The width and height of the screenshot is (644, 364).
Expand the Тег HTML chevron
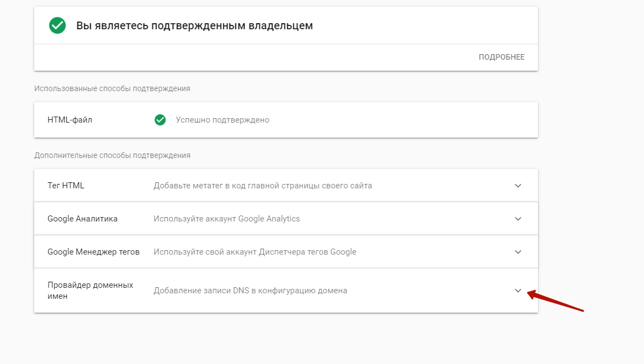tap(518, 186)
